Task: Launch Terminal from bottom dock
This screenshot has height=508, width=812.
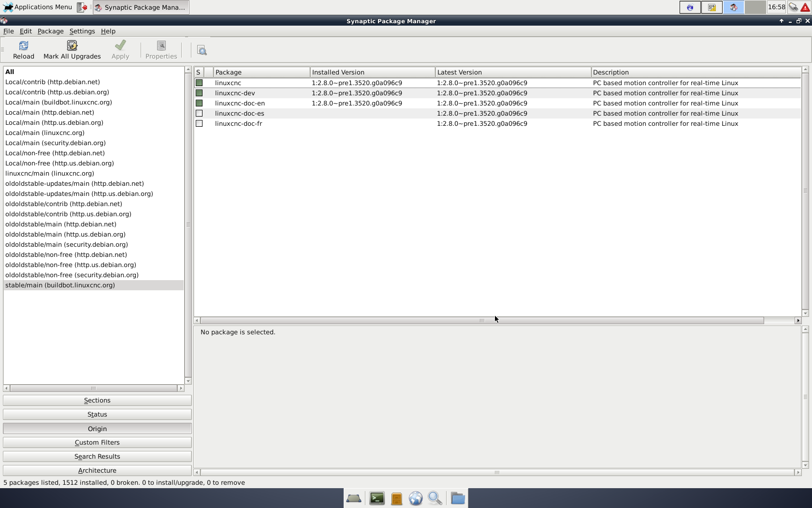Action: click(x=377, y=498)
